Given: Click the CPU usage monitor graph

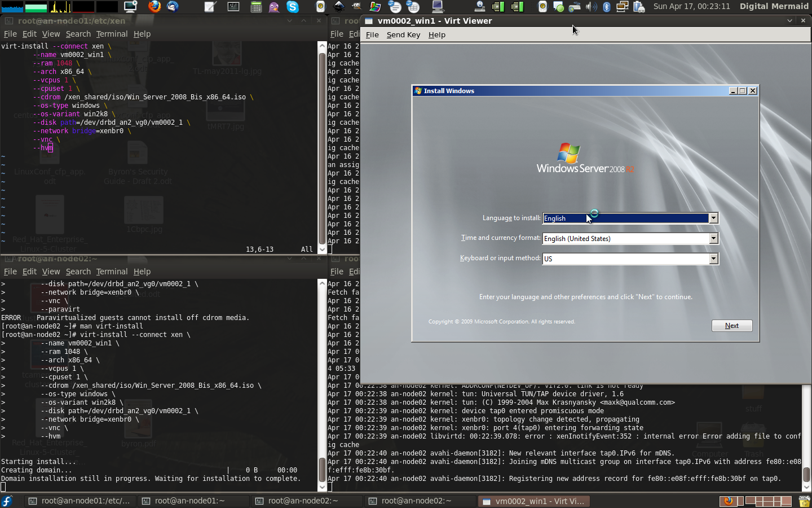Looking at the screenshot, I should (12, 7).
